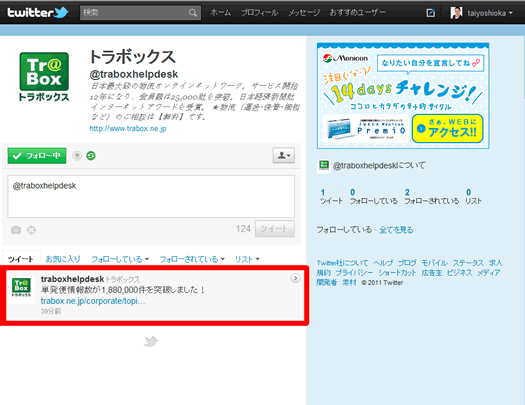The width and height of the screenshot is (525, 405).
Task: Open the ヘルプ footer link
Action: pyautogui.click(x=383, y=263)
